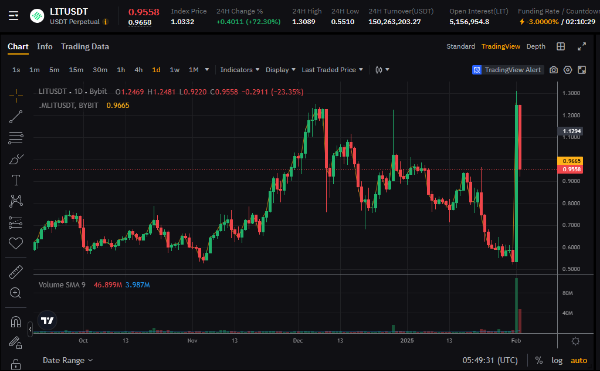The image size is (600, 371).
Task: Toggle lock all drawing tools
Action: 16,363
